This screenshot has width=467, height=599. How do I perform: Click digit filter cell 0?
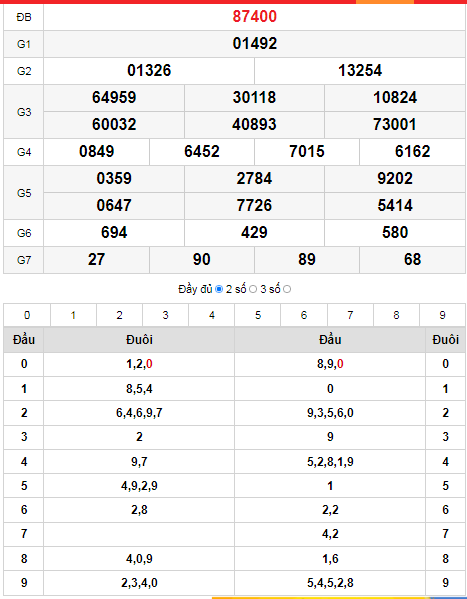(27, 315)
